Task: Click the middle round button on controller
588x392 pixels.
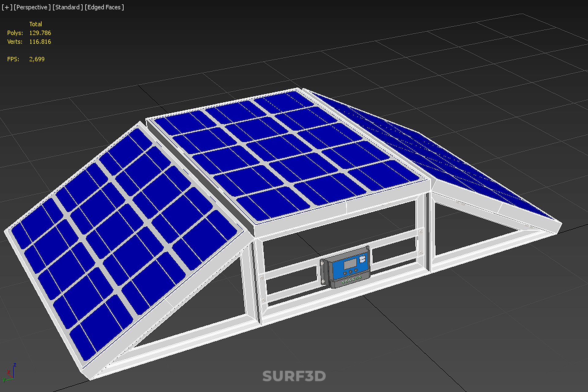Action: click(351, 272)
